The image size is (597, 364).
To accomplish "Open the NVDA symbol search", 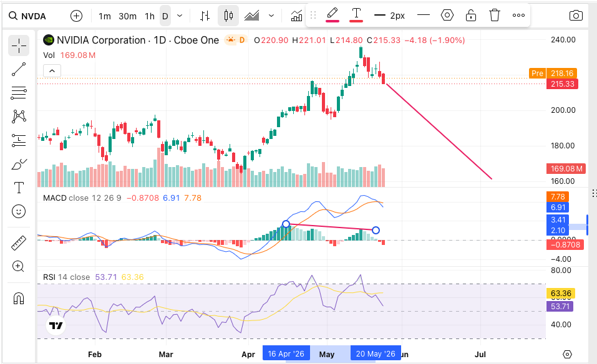I will click(x=28, y=16).
